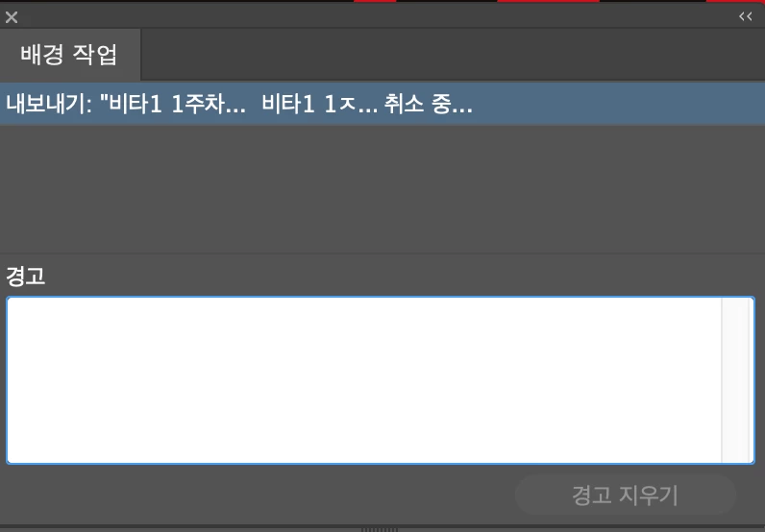Select the 배경 작업 tab

[69, 54]
